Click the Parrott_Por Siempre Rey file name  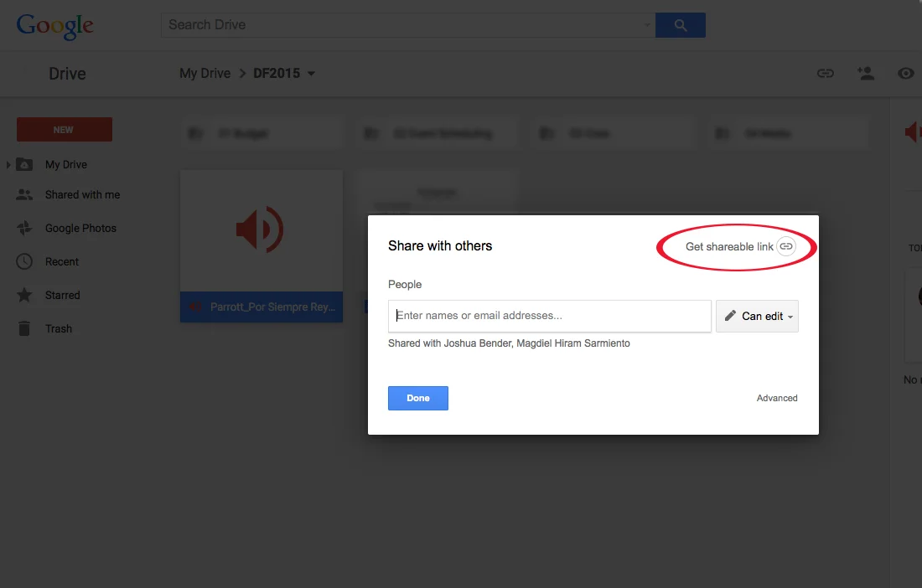click(x=273, y=307)
